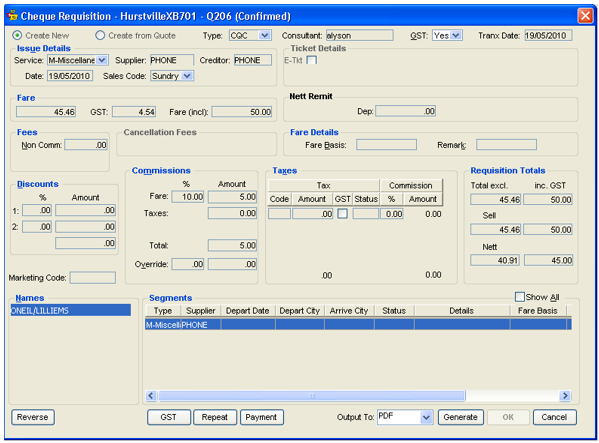Click the Depart City column header
The height and width of the screenshot is (443, 599).
tap(300, 310)
